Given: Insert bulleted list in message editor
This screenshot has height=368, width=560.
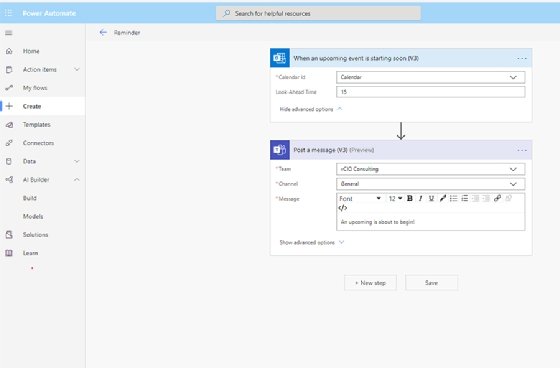Looking at the screenshot, I should (x=454, y=198).
